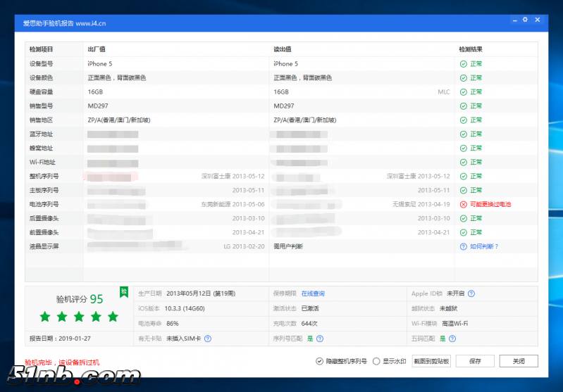
Task: Click help icon beside 序列号匹配
Action: click(320, 339)
